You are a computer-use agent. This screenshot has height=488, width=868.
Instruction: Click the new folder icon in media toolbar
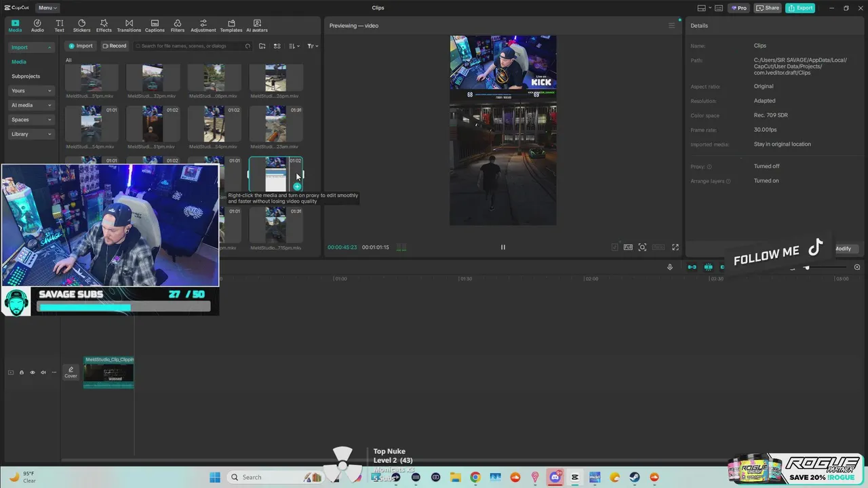[262, 46]
